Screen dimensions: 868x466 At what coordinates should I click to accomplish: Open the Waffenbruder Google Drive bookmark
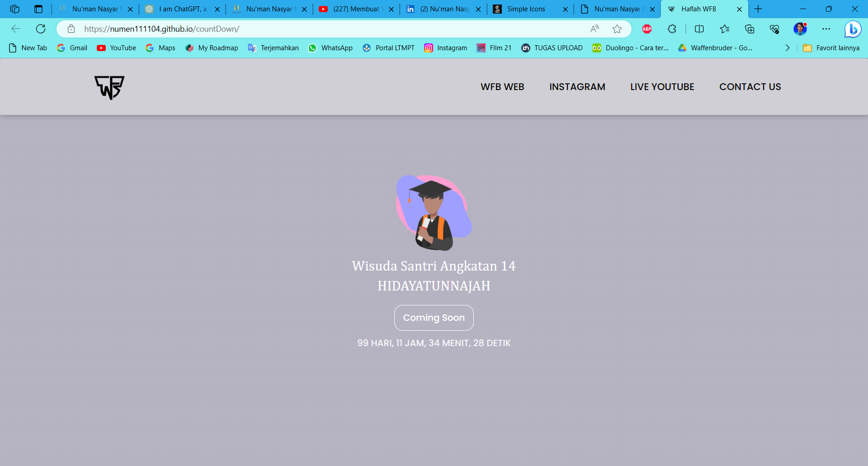715,48
